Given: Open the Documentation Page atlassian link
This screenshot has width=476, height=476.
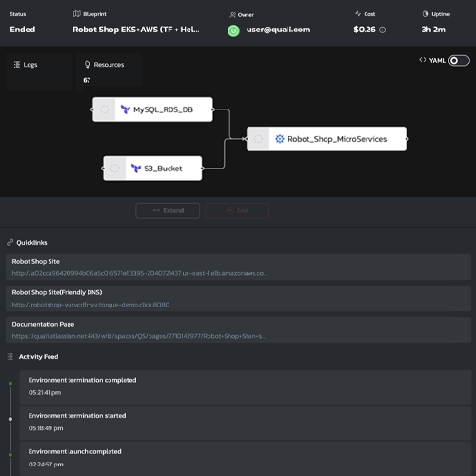Looking at the screenshot, I should coord(139,336).
